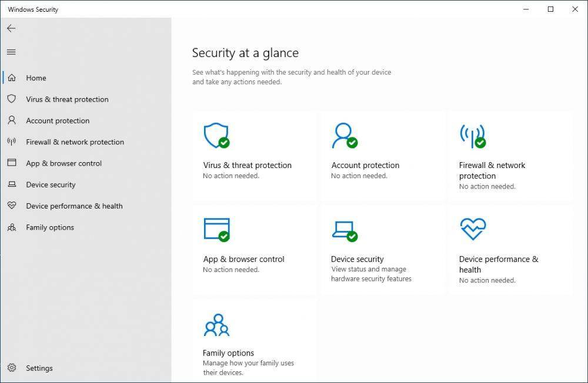Click the Settings gear icon
The height and width of the screenshot is (383, 588).
tap(12, 368)
